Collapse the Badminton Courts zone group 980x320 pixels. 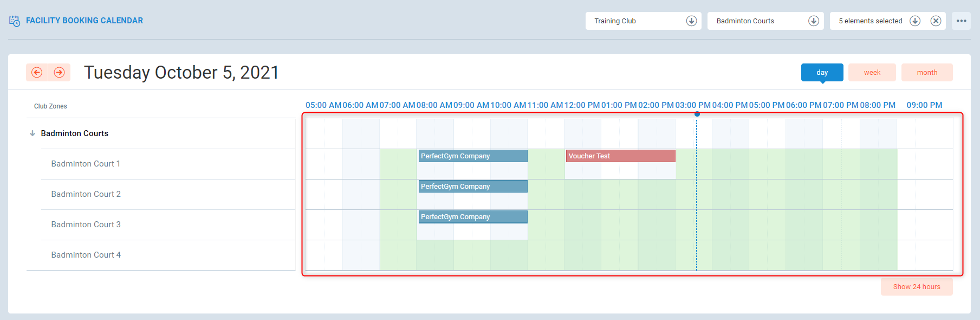[x=33, y=133]
